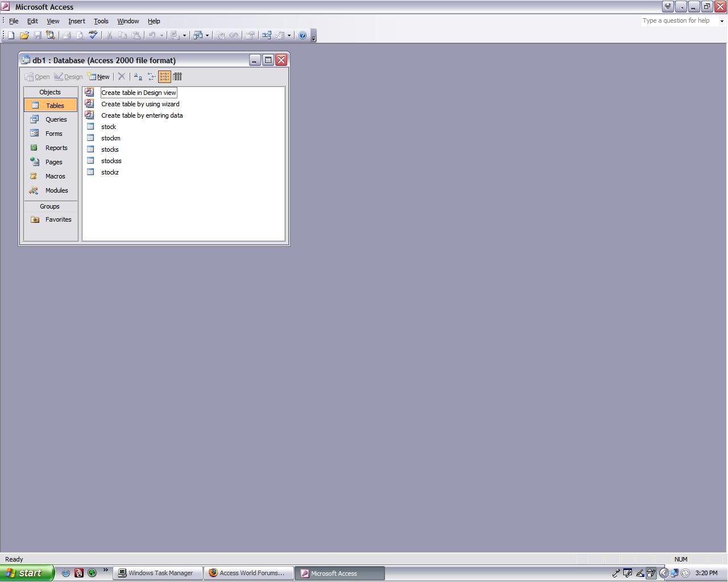
Task: Click the Code toolbar icon
Action: tap(221, 35)
